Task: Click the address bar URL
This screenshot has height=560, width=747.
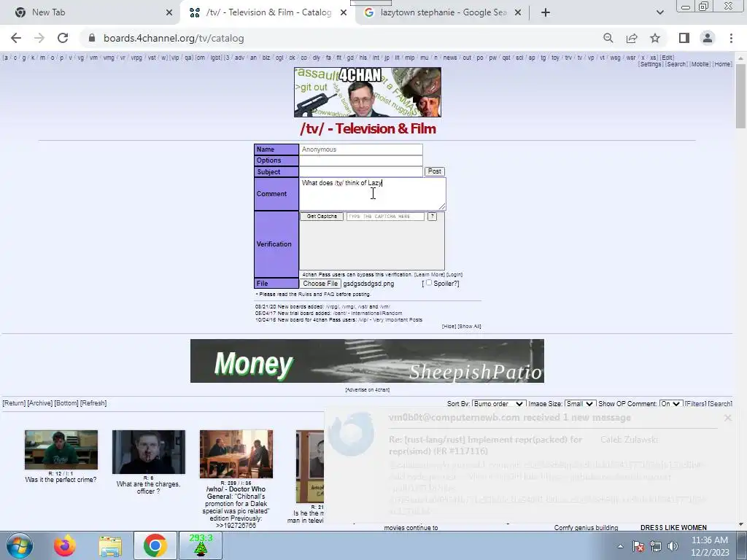Action: pos(174,38)
